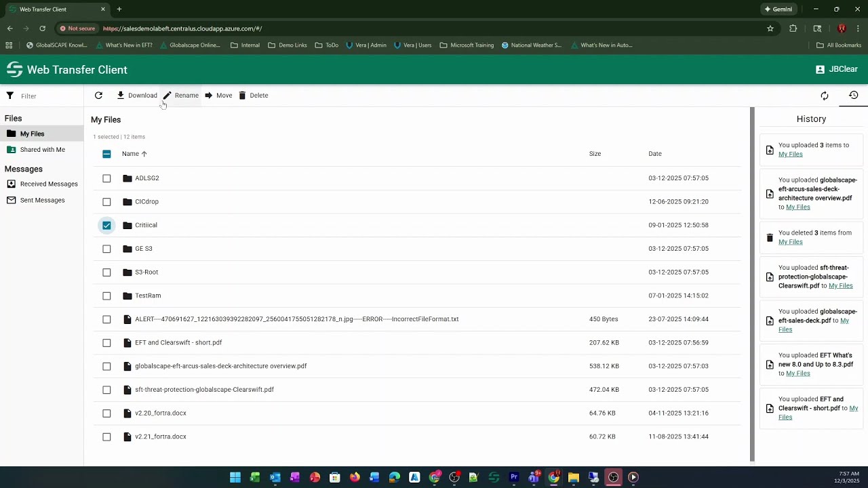Image resolution: width=868 pixels, height=488 pixels.
Task: Click upload icon of first history entry
Action: [x=770, y=150]
